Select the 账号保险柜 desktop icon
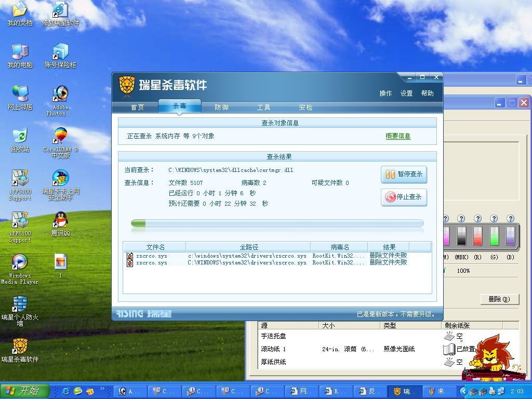Screen dimensions: 532x399 point(60,56)
